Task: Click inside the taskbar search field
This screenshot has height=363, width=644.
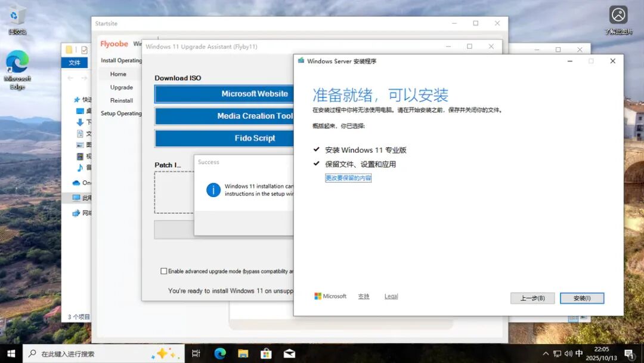Action: [x=89, y=353]
